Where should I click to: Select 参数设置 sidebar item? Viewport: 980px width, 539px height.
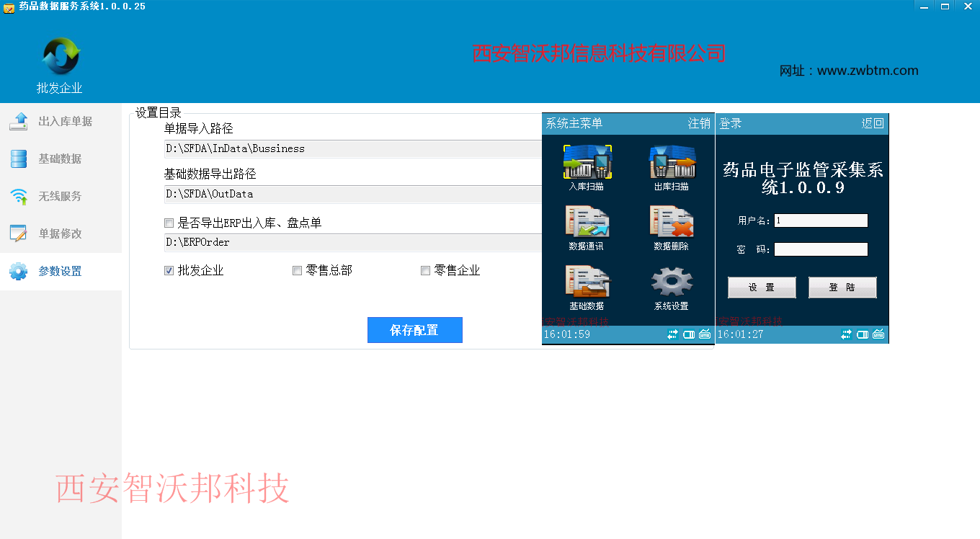coord(61,272)
